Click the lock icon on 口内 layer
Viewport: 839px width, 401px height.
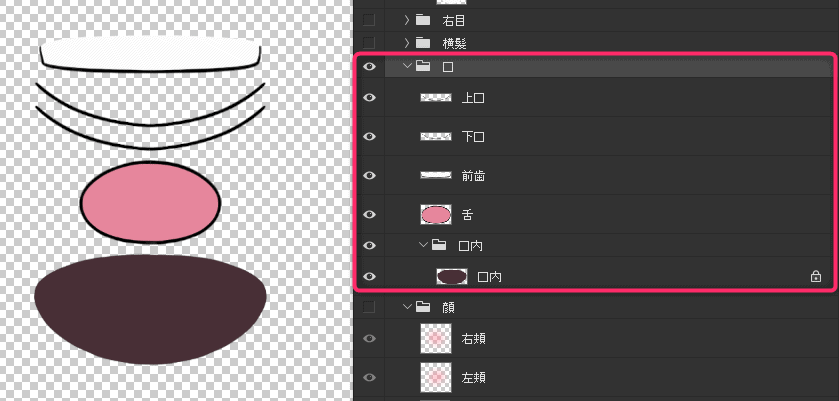(x=815, y=276)
